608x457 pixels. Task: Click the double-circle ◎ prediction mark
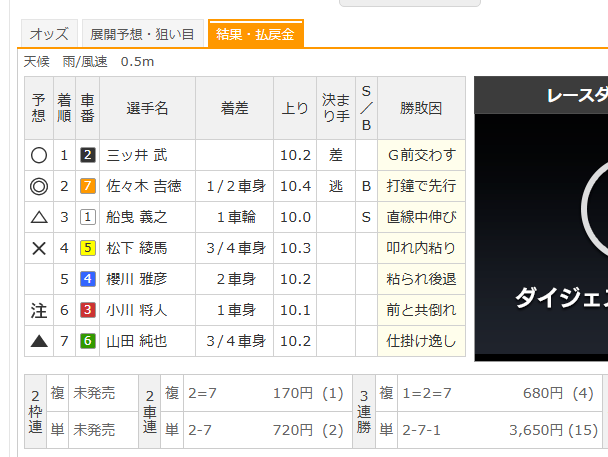click(39, 186)
